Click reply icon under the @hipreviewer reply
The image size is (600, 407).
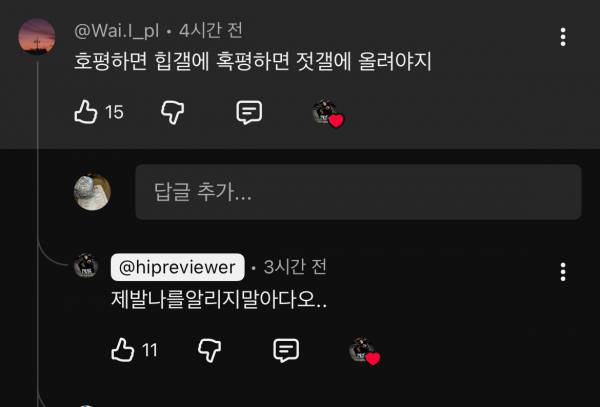click(286, 350)
